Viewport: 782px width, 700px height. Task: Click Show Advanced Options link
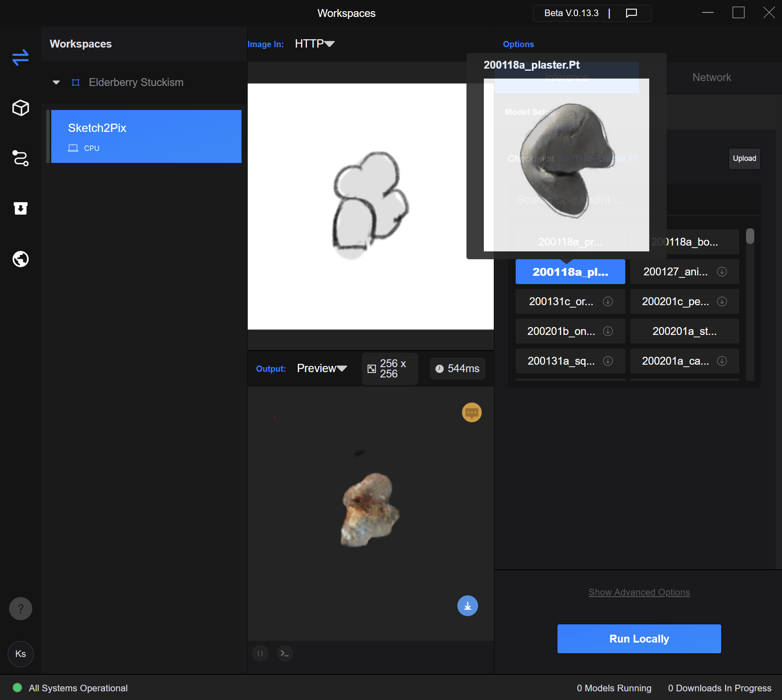click(639, 592)
